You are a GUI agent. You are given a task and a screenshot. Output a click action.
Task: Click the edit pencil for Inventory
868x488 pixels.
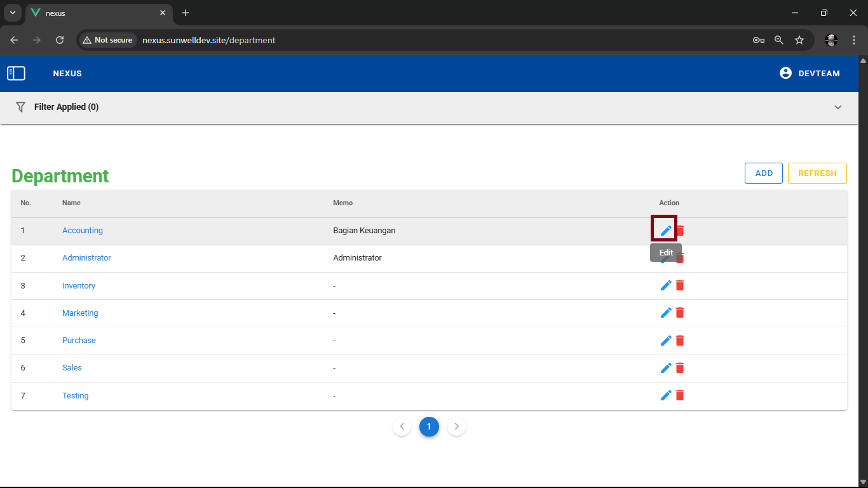tap(666, 285)
